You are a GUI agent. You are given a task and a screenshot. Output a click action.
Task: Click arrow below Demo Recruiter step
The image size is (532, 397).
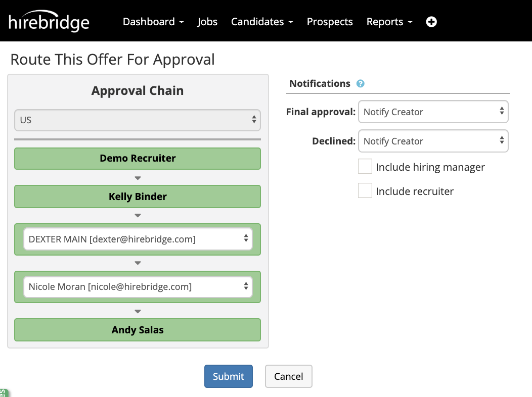[138, 178]
